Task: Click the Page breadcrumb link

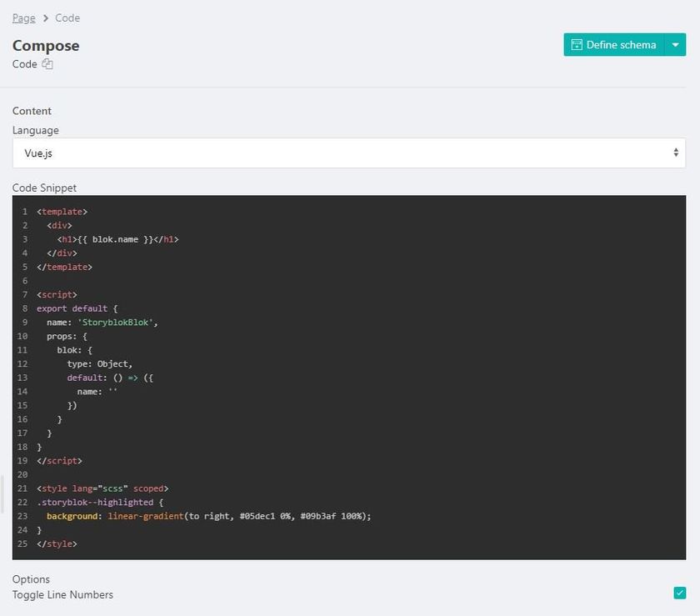Action: click(23, 18)
